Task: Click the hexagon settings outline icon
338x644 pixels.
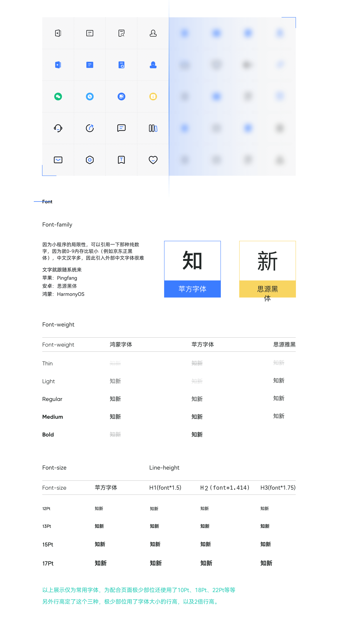Action: (x=90, y=160)
